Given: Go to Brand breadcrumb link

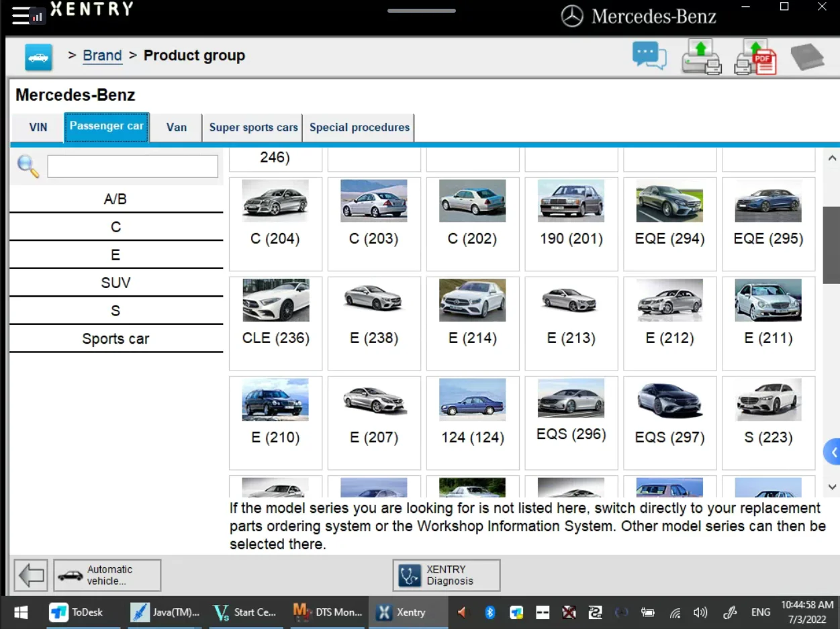Looking at the screenshot, I should tap(102, 56).
